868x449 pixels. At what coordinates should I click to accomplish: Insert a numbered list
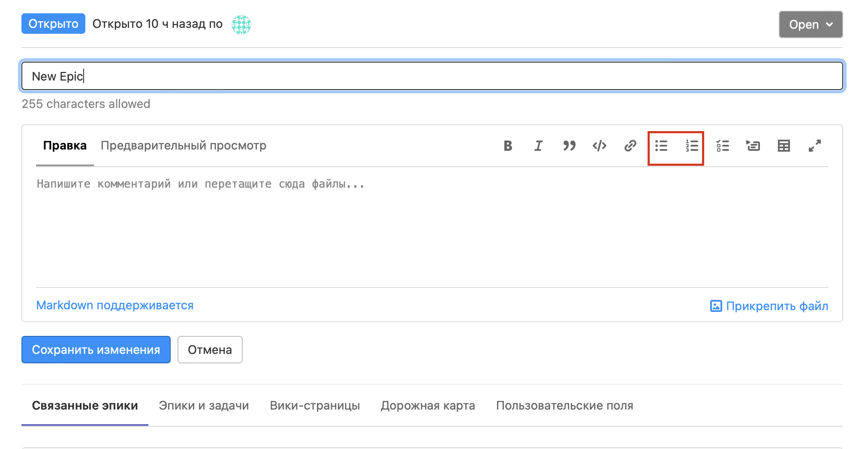tap(692, 146)
